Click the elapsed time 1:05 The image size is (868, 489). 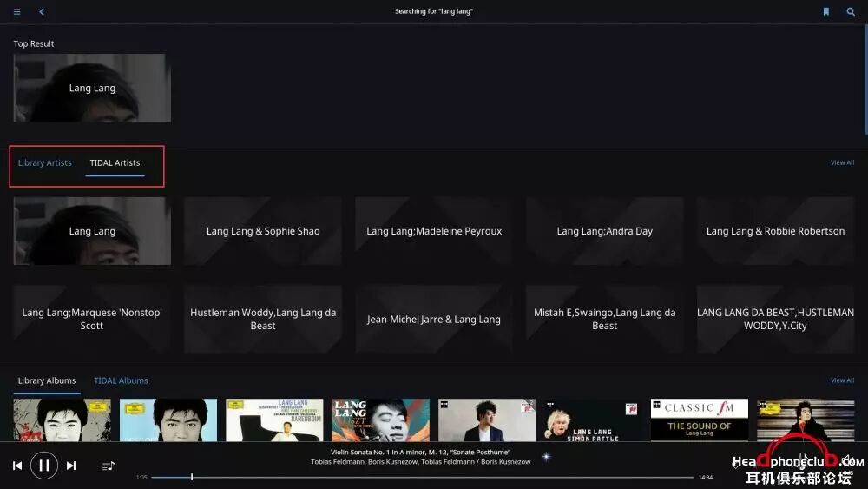click(x=141, y=478)
